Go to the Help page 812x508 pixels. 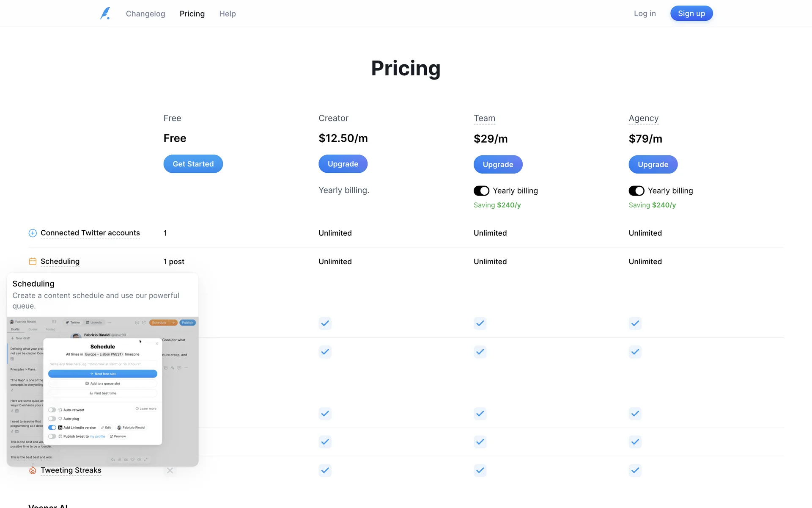tap(228, 14)
